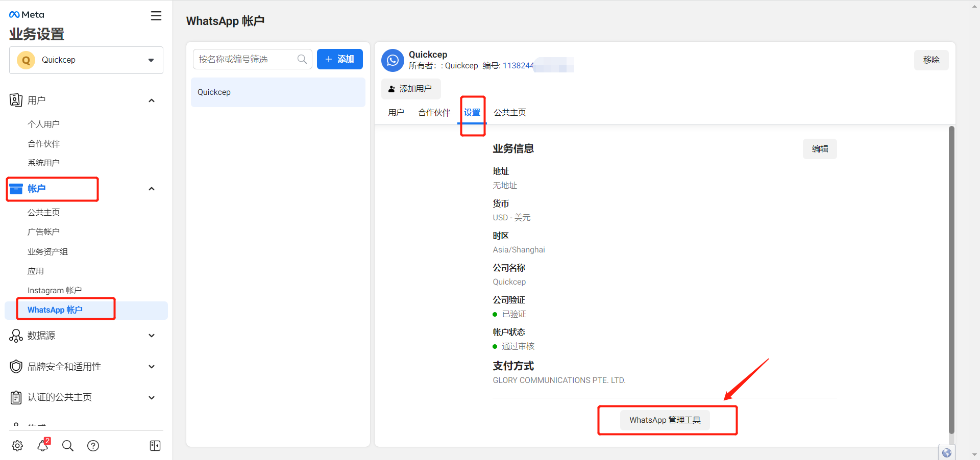Focus the 按名称或编号筛选 search field
Screen dimensions: 980x460
pos(252,59)
